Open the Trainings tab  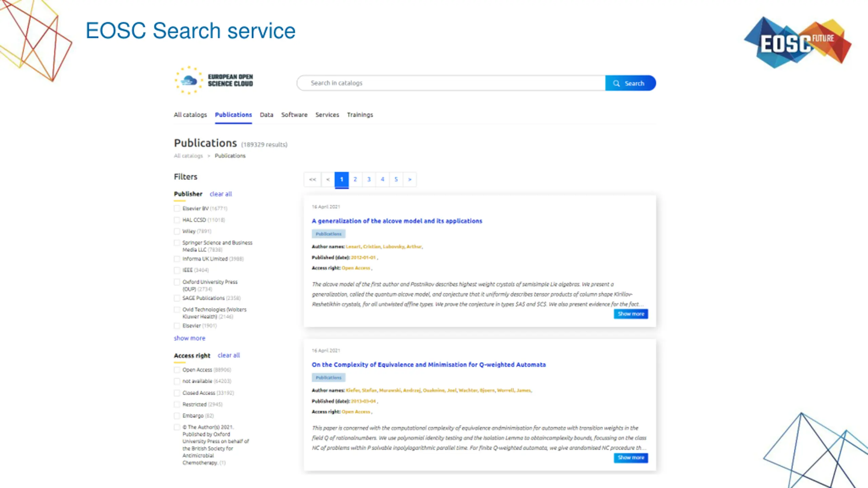(x=360, y=115)
